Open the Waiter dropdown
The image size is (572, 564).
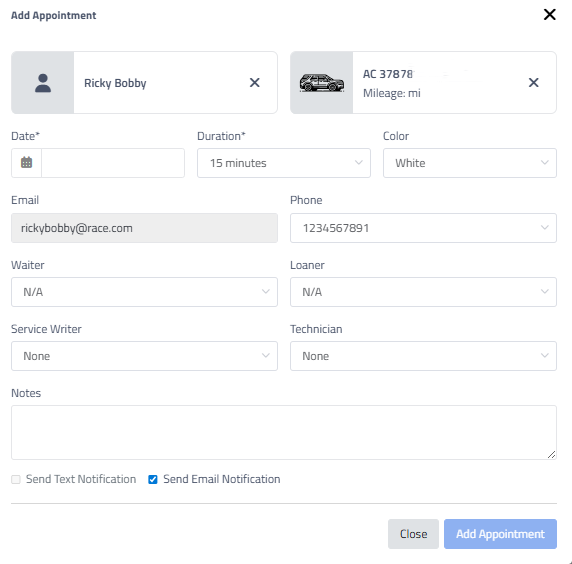(144, 292)
